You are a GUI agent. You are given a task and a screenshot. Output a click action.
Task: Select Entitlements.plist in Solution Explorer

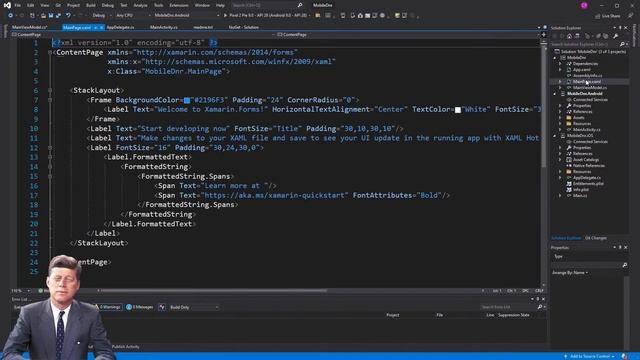coord(588,184)
